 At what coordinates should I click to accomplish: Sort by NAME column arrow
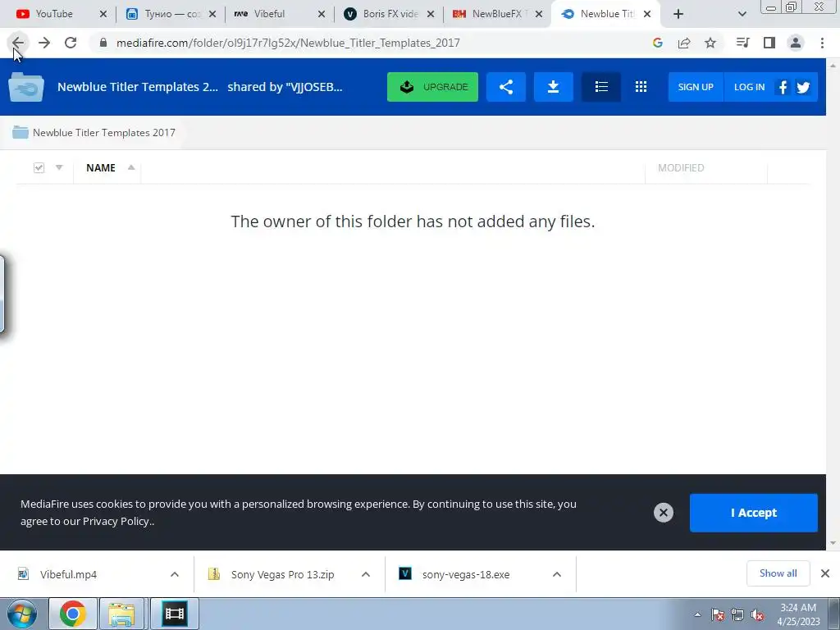click(x=131, y=167)
